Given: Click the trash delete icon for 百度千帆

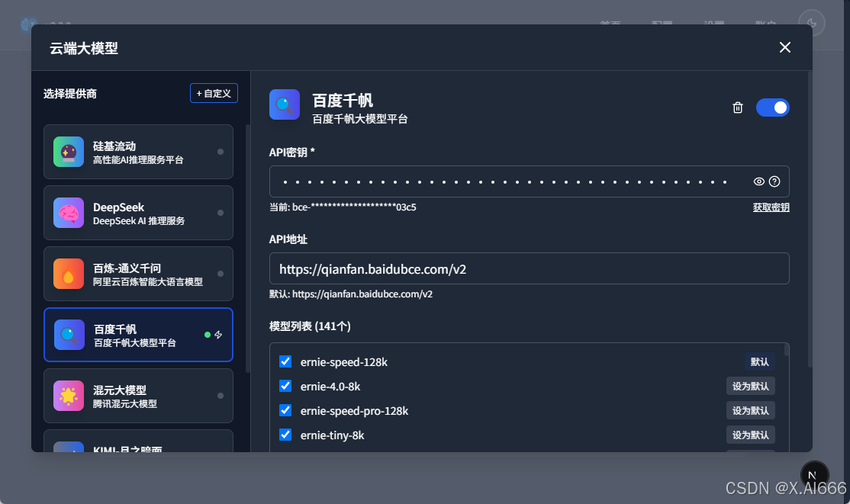Looking at the screenshot, I should (x=737, y=108).
